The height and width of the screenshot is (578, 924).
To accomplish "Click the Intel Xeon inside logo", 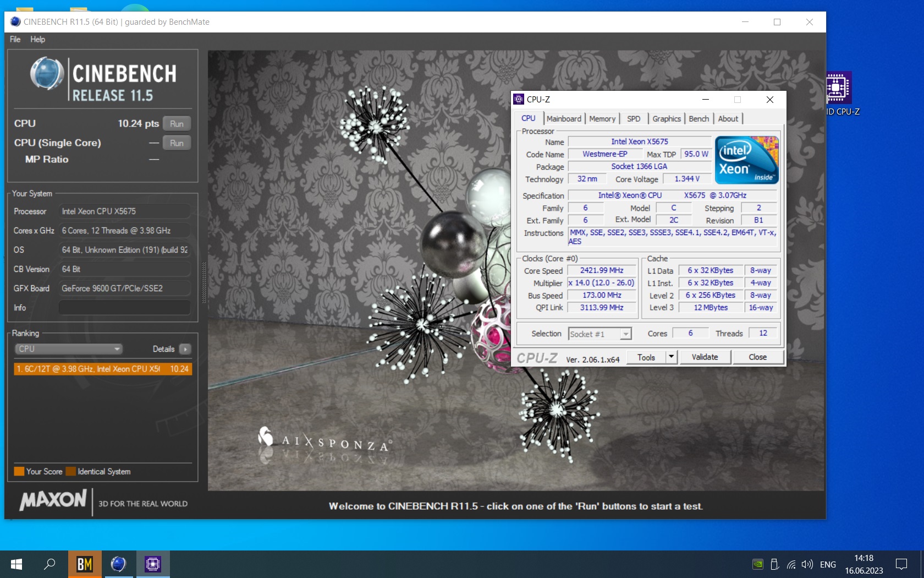I will coord(747,160).
